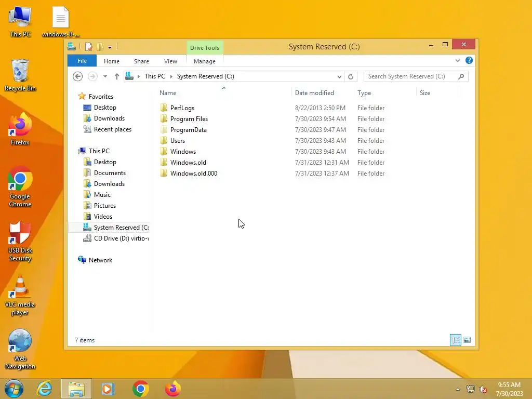
Task: Click This PC in the address breadcrumb
Action: tap(155, 76)
